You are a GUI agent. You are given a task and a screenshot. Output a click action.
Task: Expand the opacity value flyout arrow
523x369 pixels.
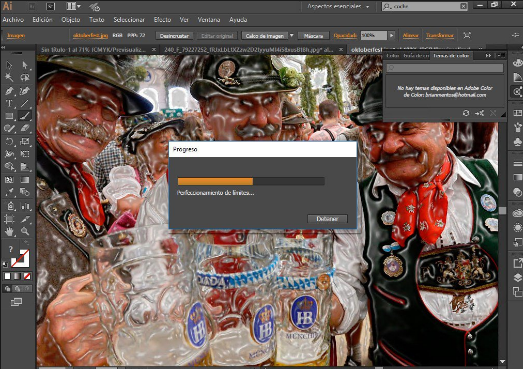pyautogui.click(x=392, y=35)
